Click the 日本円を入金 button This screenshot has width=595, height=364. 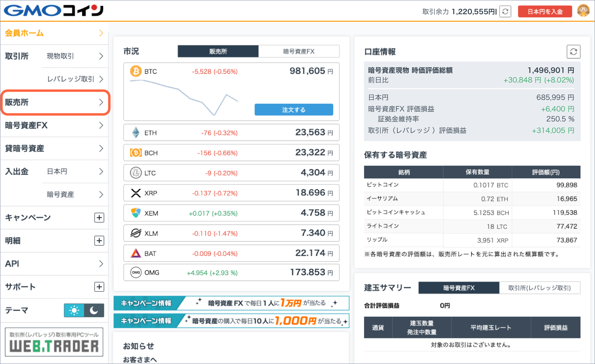point(545,12)
